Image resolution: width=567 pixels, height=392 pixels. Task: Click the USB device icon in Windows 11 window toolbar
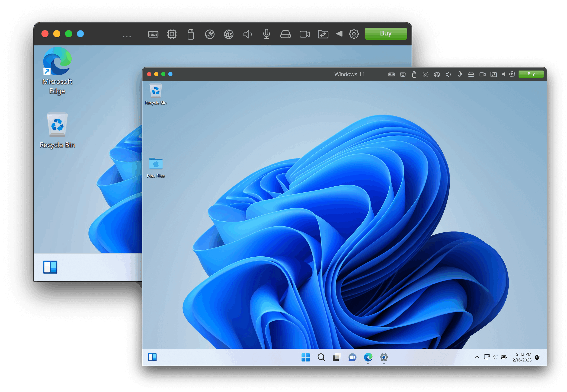(414, 74)
